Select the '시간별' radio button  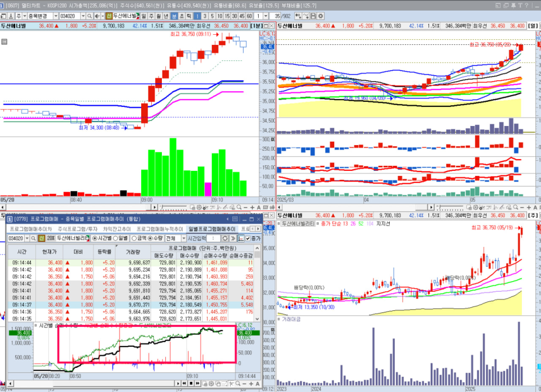click(x=95, y=239)
